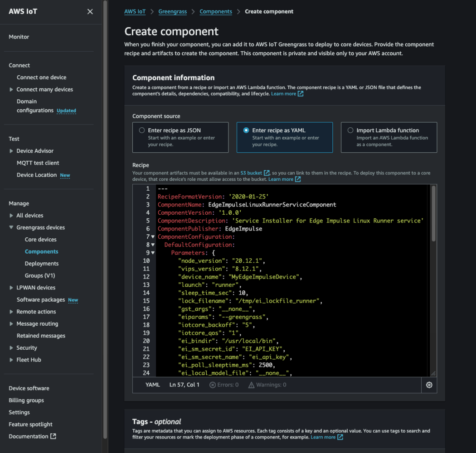The image size is (476, 453).
Task: Expand Fleet Hub section
Action: pos(11,360)
